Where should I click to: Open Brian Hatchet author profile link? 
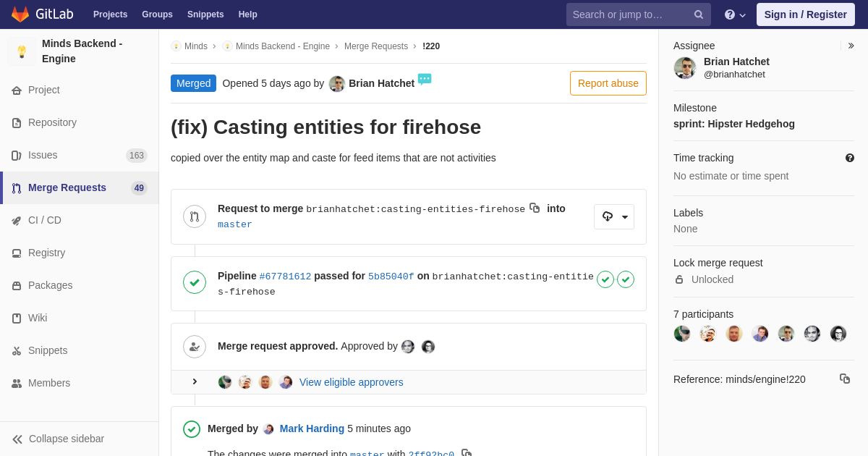(381, 83)
